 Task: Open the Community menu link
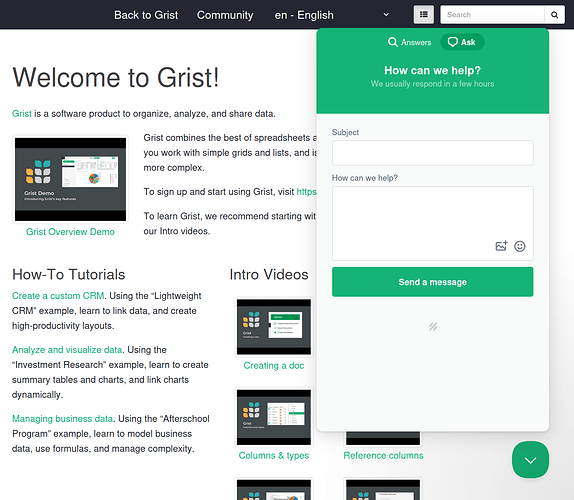point(225,15)
